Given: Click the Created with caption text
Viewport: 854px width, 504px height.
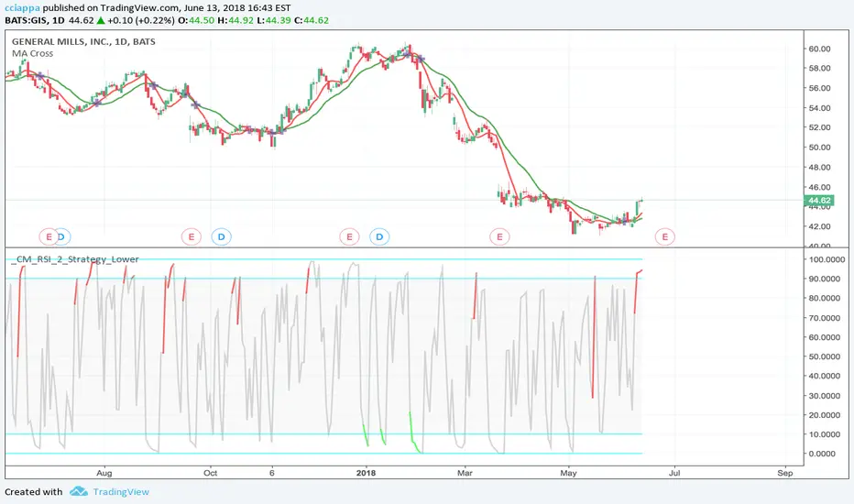Looking at the screenshot, I should (34, 492).
